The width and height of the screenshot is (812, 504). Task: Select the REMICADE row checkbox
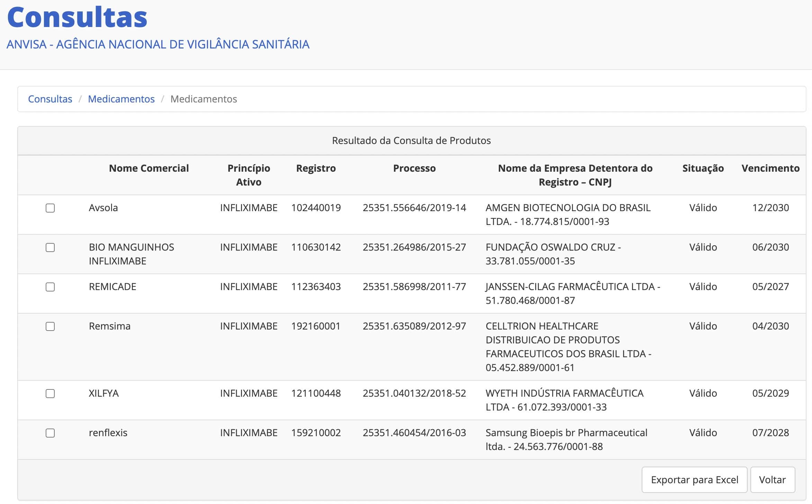(50, 287)
